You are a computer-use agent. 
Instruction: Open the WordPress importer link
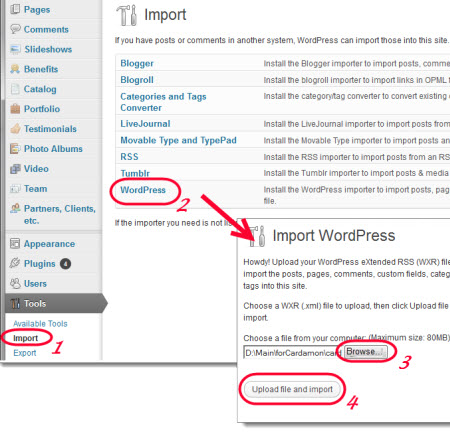(143, 190)
